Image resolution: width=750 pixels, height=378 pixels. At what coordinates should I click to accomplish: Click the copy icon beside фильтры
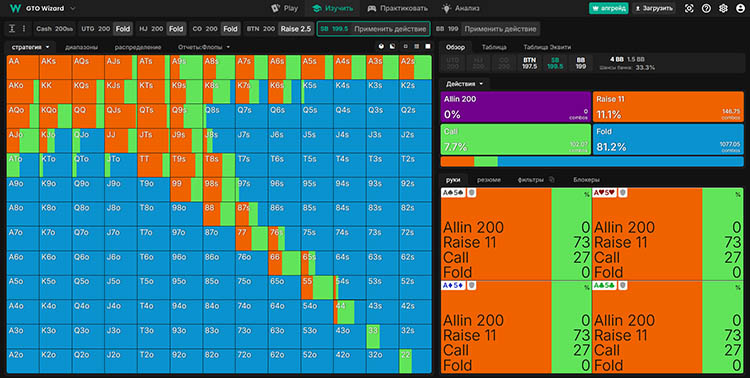pos(551,180)
